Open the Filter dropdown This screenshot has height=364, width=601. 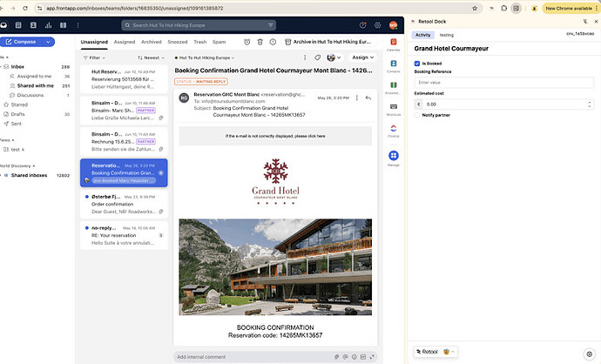coord(94,57)
